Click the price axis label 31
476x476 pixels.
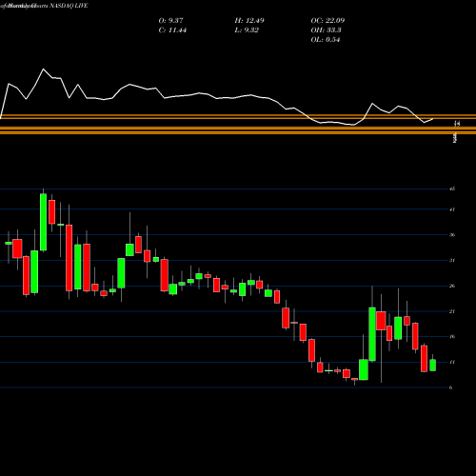[x=452, y=261]
